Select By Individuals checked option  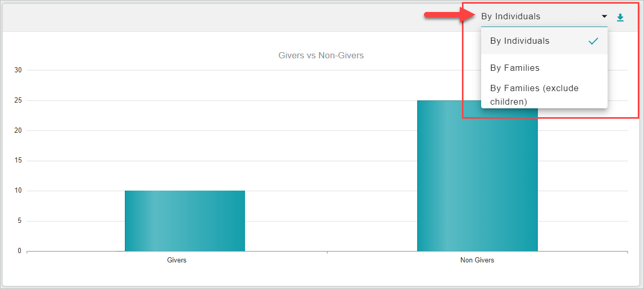point(544,41)
